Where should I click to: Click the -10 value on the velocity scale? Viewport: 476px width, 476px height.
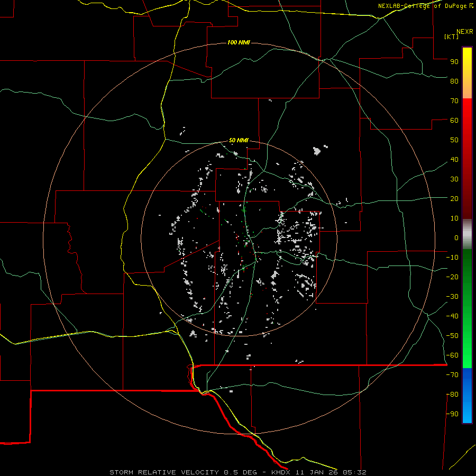click(x=452, y=258)
